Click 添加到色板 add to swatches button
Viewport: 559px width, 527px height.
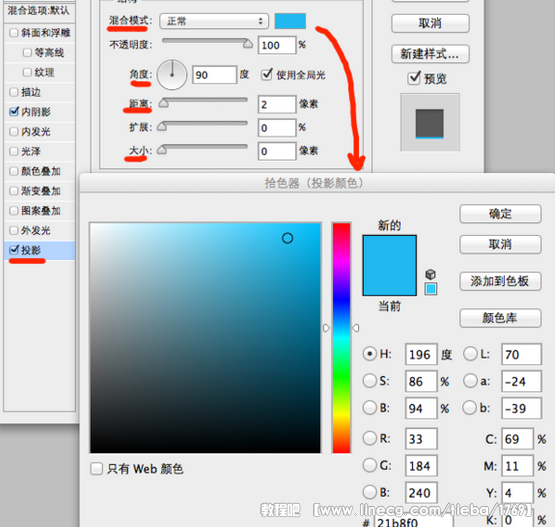pyautogui.click(x=500, y=281)
